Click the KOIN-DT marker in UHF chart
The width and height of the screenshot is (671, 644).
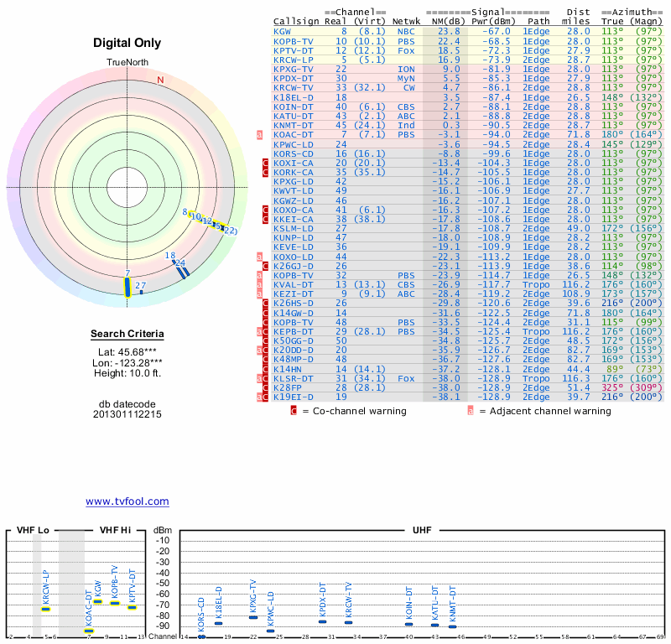409,624
